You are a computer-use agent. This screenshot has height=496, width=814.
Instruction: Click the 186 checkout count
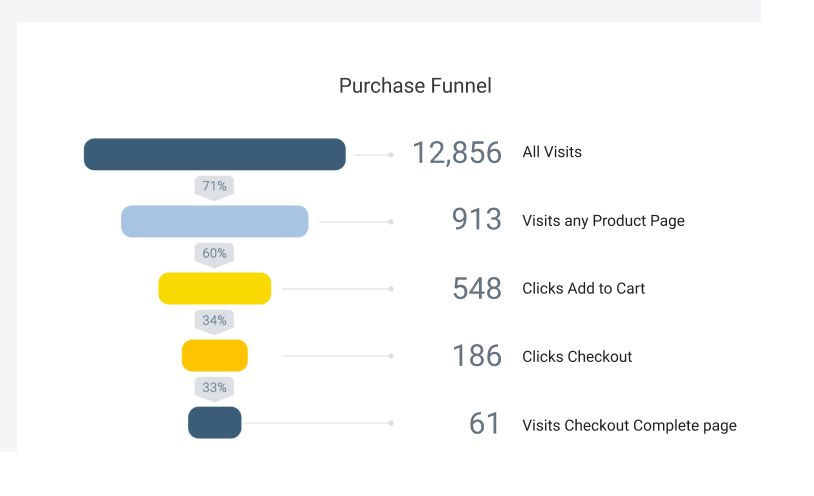[x=477, y=356]
